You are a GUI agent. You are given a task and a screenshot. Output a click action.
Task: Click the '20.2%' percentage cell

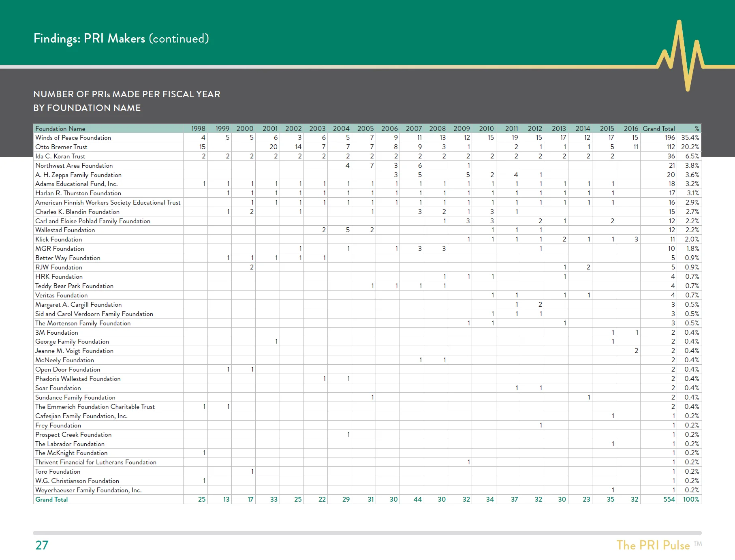690,147
